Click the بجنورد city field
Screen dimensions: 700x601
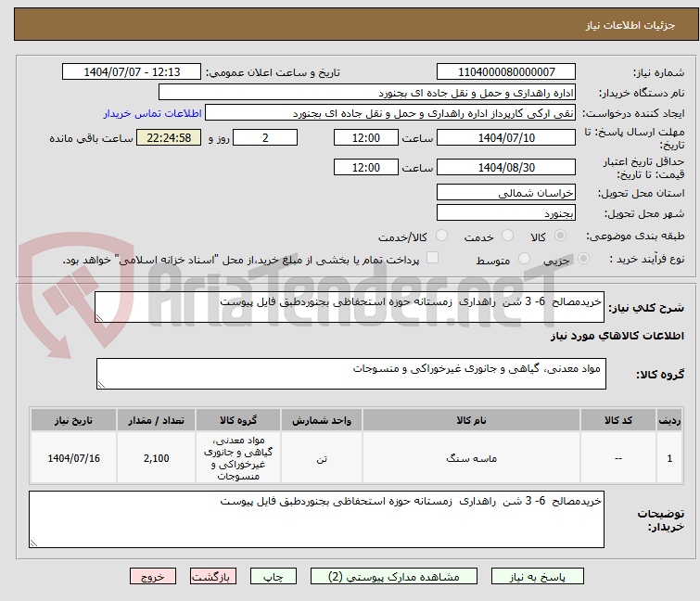click(506, 213)
